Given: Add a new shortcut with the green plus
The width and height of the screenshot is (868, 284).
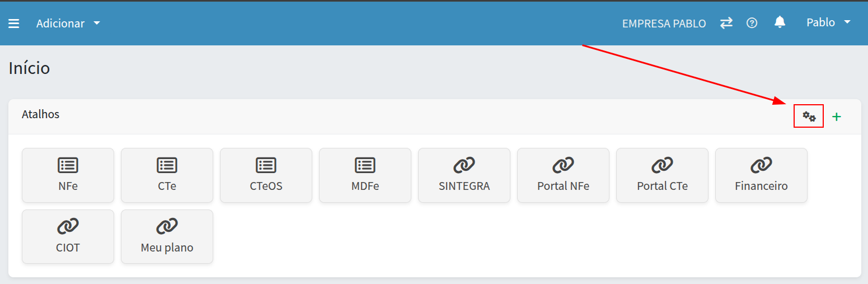Looking at the screenshot, I should click(837, 117).
